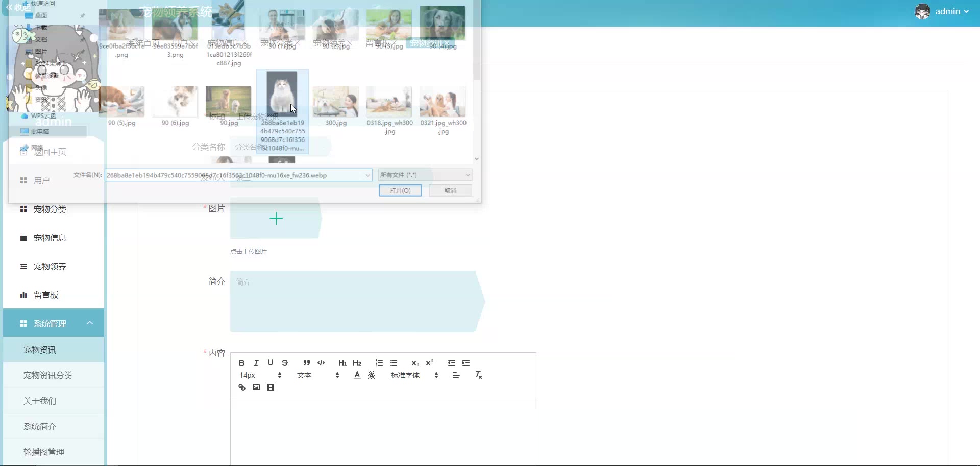The width and height of the screenshot is (980, 466).
Task: Underline text using the U icon
Action: click(x=271, y=363)
